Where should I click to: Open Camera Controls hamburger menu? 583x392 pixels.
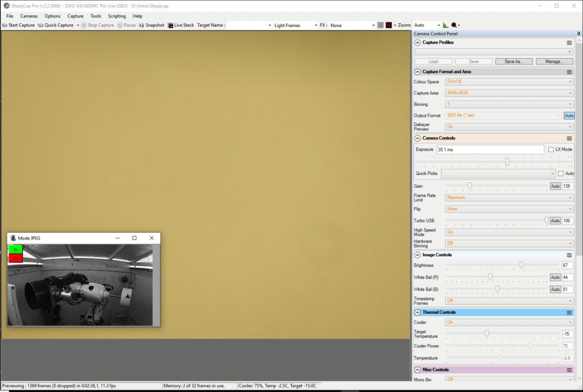click(x=569, y=138)
